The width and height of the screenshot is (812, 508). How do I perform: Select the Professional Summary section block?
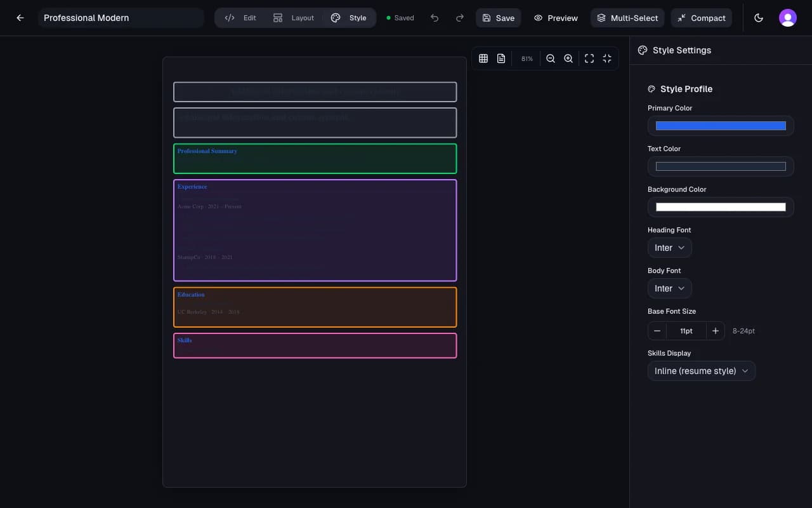315,159
